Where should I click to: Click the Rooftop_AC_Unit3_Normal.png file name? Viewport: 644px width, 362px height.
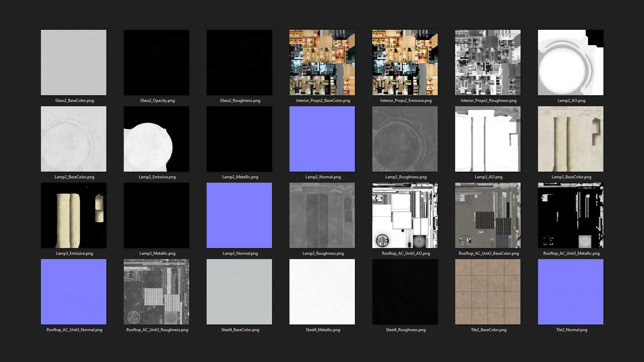tap(74, 330)
